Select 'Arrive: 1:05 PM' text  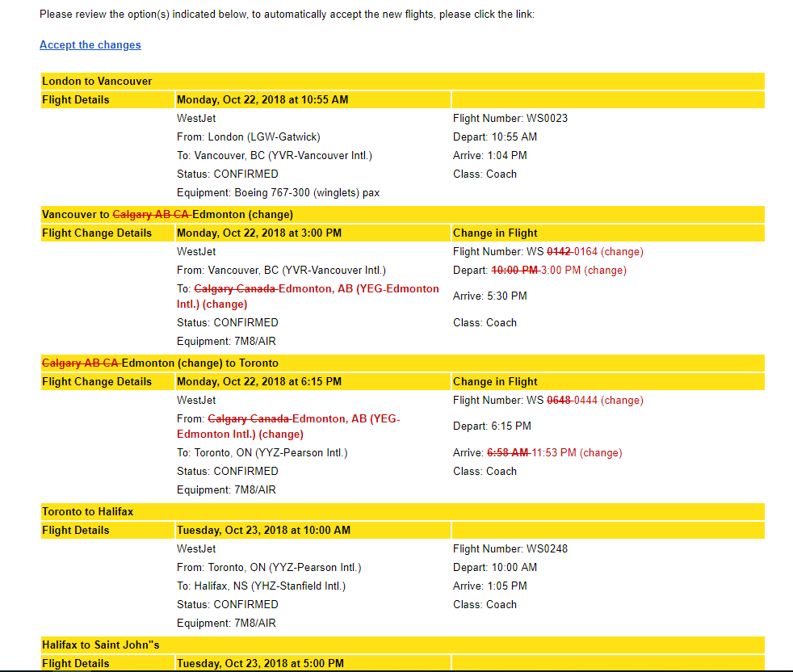[x=490, y=586]
